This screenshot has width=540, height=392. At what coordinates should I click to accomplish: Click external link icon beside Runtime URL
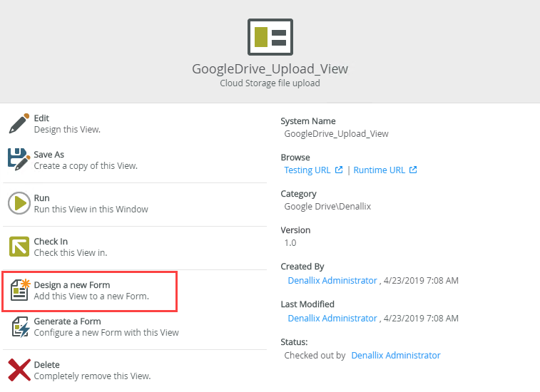click(413, 170)
